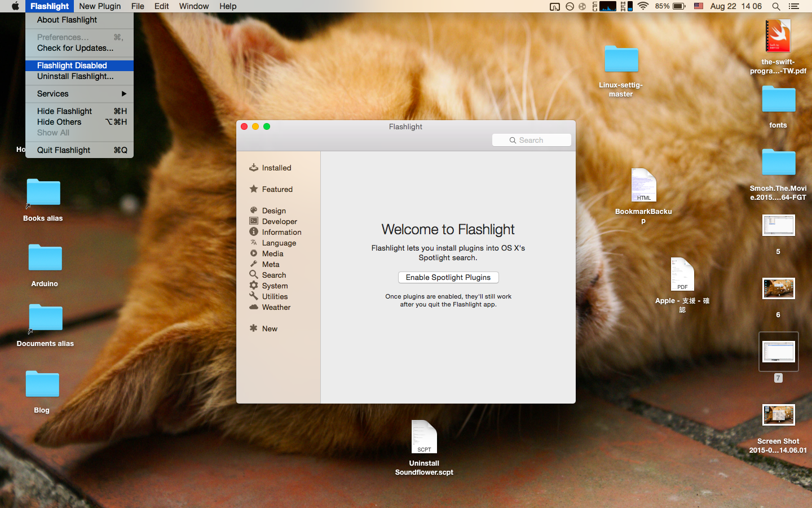The width and height of the screenshot is (812, 508).
Task: Click Enable Spotlight Plugins
Action: [448, 277]
